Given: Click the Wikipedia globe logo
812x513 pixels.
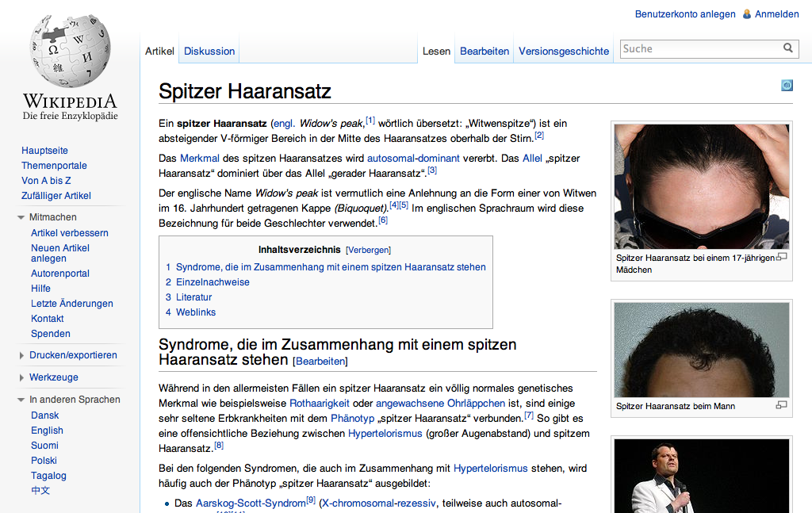Looking at the screenshot, I should 71,51.
